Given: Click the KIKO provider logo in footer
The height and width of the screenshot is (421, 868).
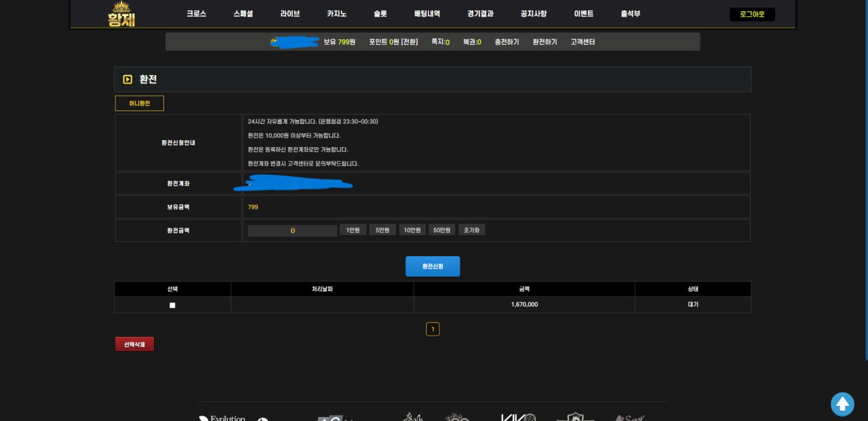Looking at the screenshot, I should pyautogui.click(x=518, y=417).
